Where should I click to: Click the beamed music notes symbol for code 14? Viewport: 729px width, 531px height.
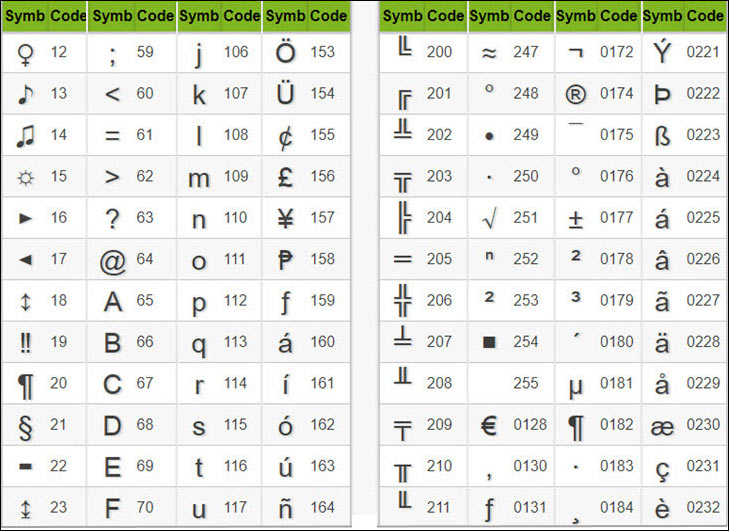[25, 136]
